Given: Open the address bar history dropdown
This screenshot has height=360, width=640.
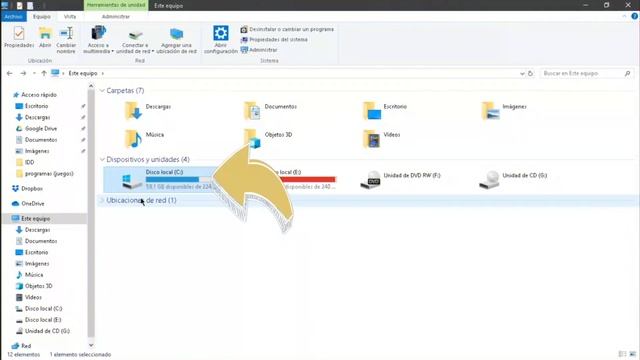Looking at the screenshot, I should coord(522,73).
